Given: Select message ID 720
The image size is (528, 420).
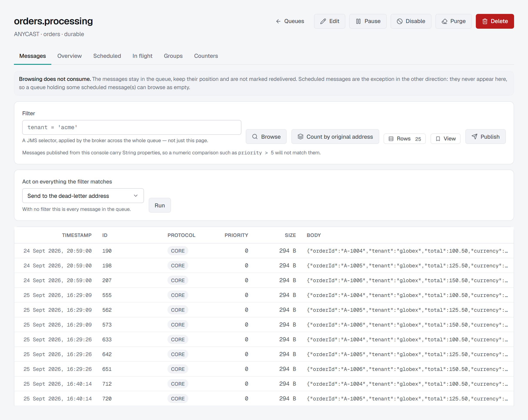Looking at the screenshot, I should [107, 399].
